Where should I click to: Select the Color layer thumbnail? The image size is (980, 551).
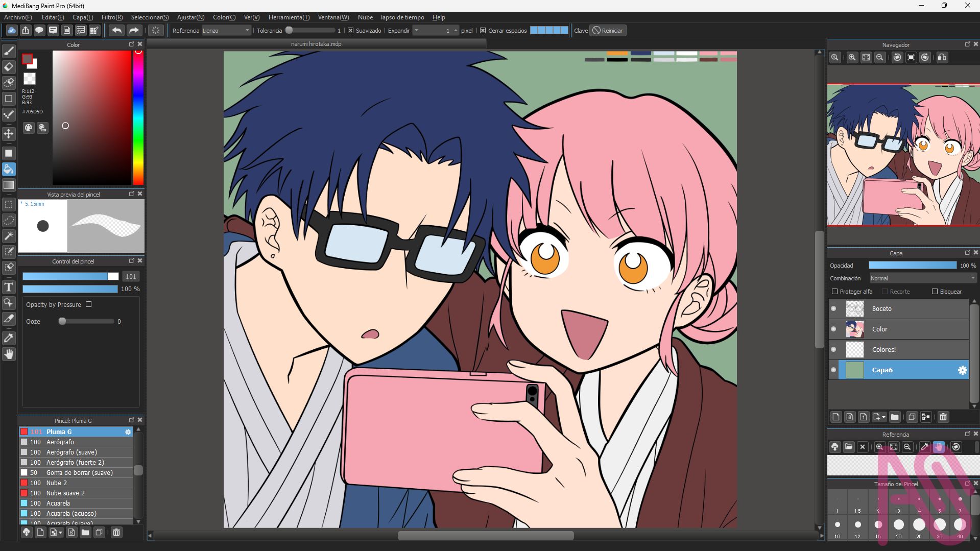coord(854,329)
